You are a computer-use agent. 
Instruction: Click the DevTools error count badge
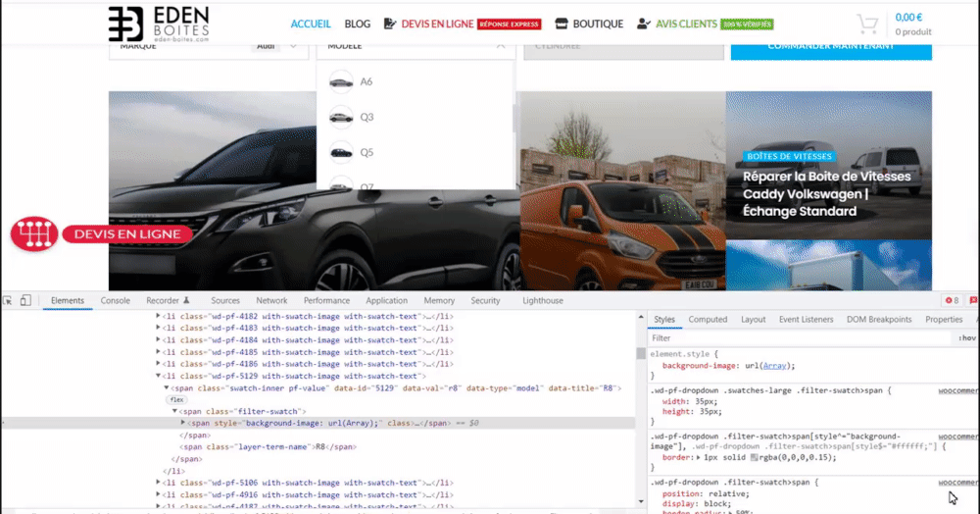point(953,301)
